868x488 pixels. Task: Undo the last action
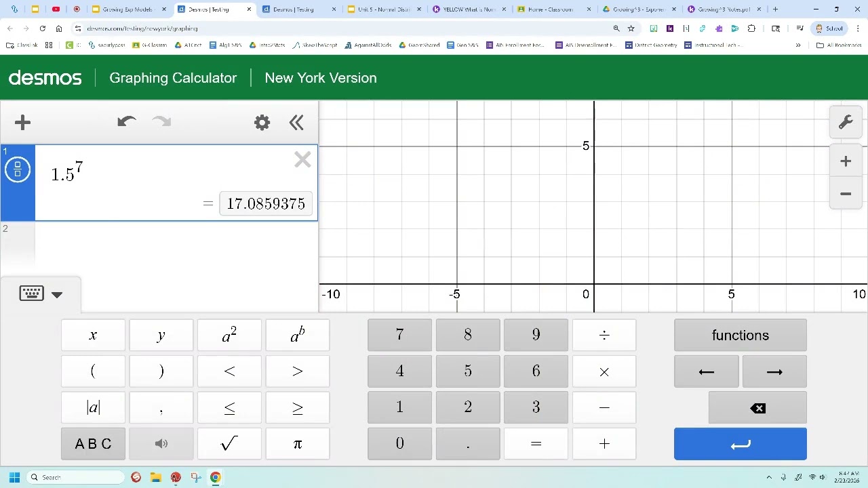pyautogui.click(x=126, y=122)
